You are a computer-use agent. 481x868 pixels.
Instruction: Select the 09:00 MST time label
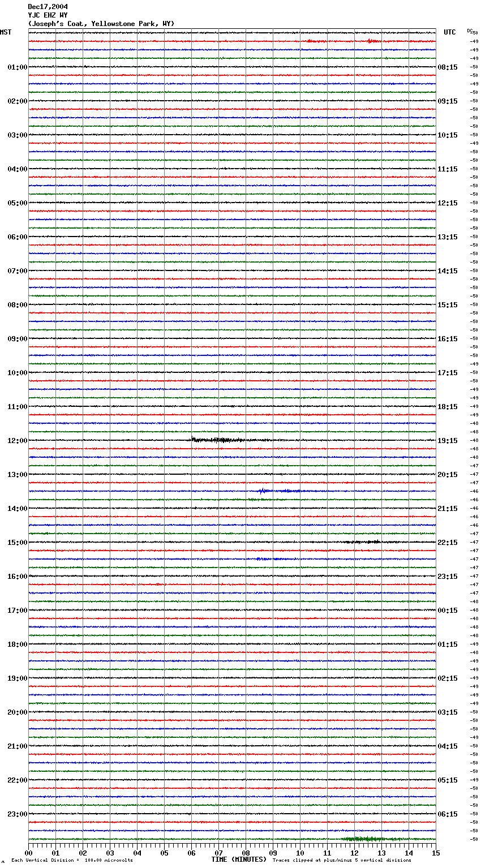(x=18, y=339)
